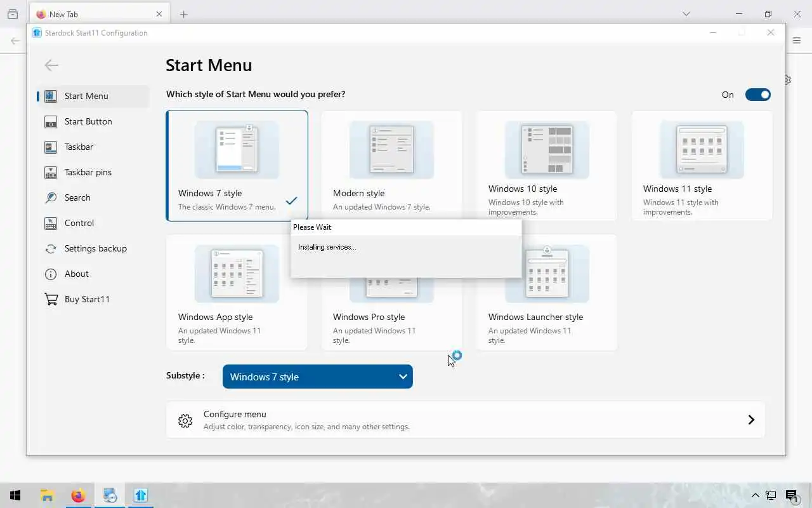
Task: Switch to the Taskbar section
Action: [x=93, y=147]
